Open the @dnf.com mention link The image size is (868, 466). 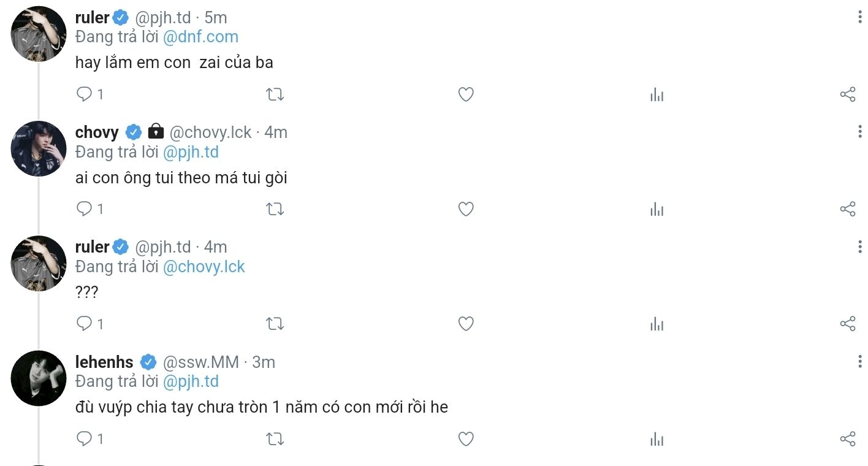200,37
